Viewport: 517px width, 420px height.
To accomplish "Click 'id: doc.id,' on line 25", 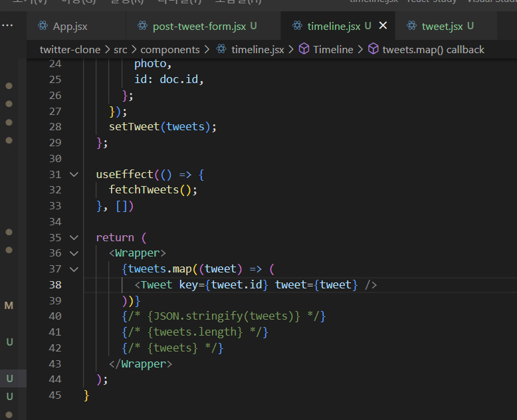I will [x=169, y=80].
